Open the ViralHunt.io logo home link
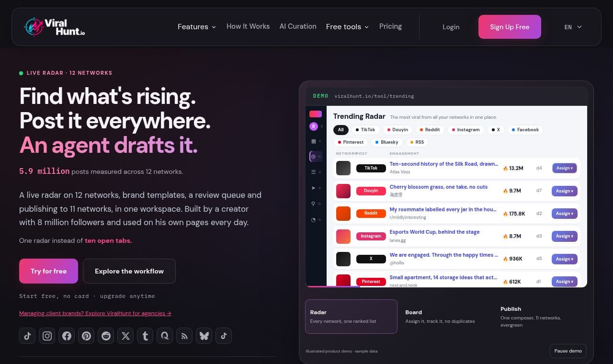Image resolution: width=613 pixels, height=364 pixels. pos(54,27)
